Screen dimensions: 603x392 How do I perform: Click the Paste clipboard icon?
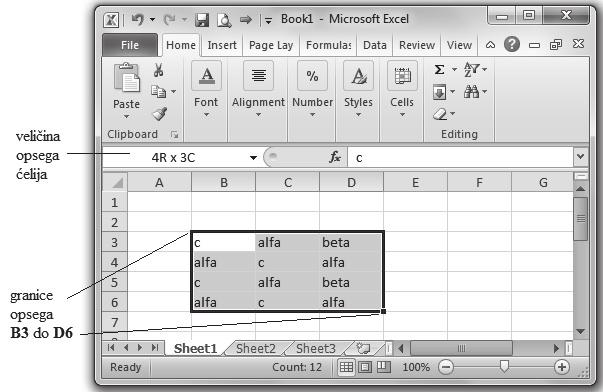coord(127,78)
